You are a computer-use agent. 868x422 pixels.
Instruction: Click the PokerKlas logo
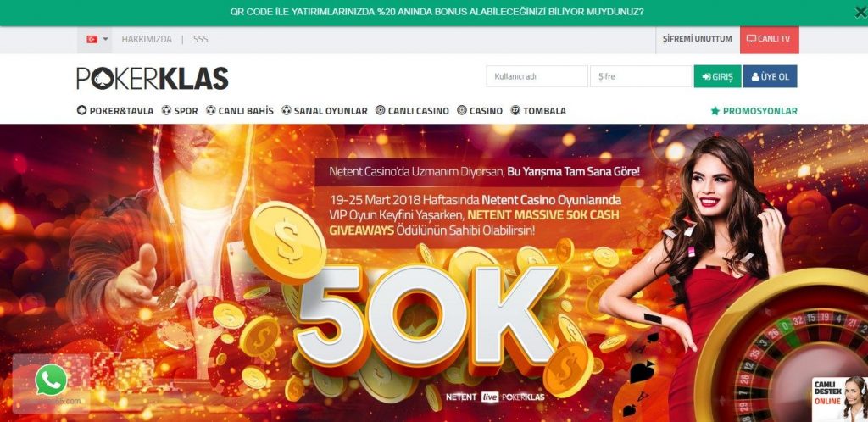(x=153, y=78)
